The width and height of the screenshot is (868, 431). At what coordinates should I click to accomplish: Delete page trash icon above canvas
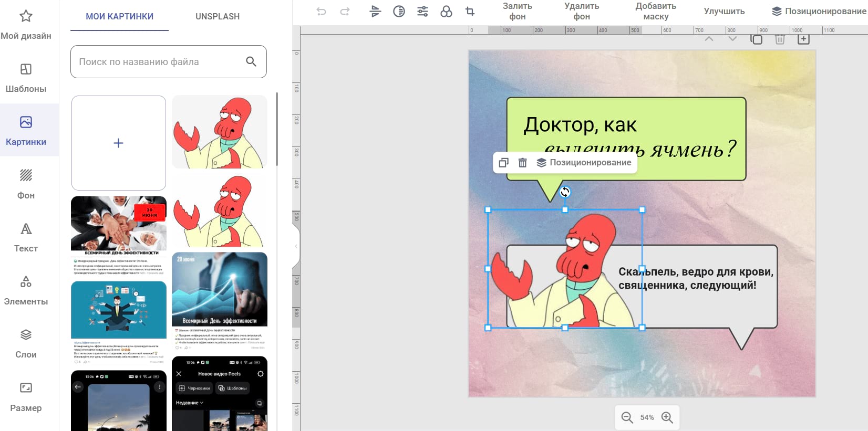click(x=780, y=39)
